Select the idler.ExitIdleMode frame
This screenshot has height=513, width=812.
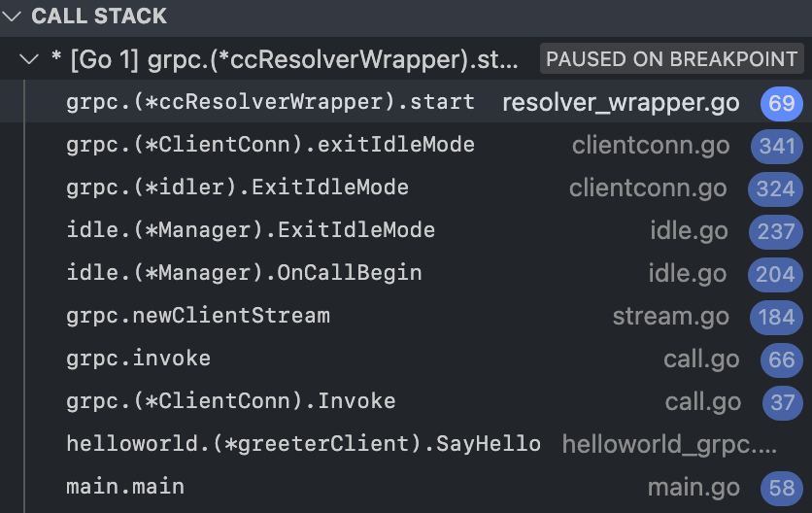pos(406,188)
